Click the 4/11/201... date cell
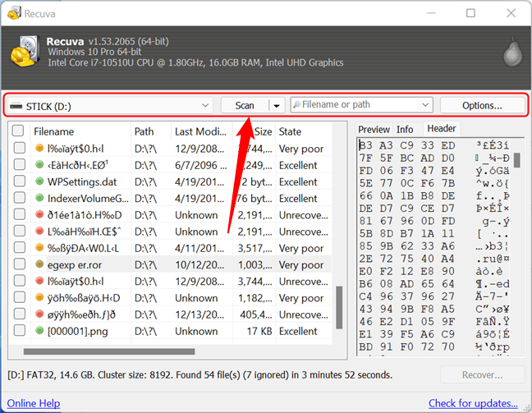The image size is (532, 413). tap(199, 248)
